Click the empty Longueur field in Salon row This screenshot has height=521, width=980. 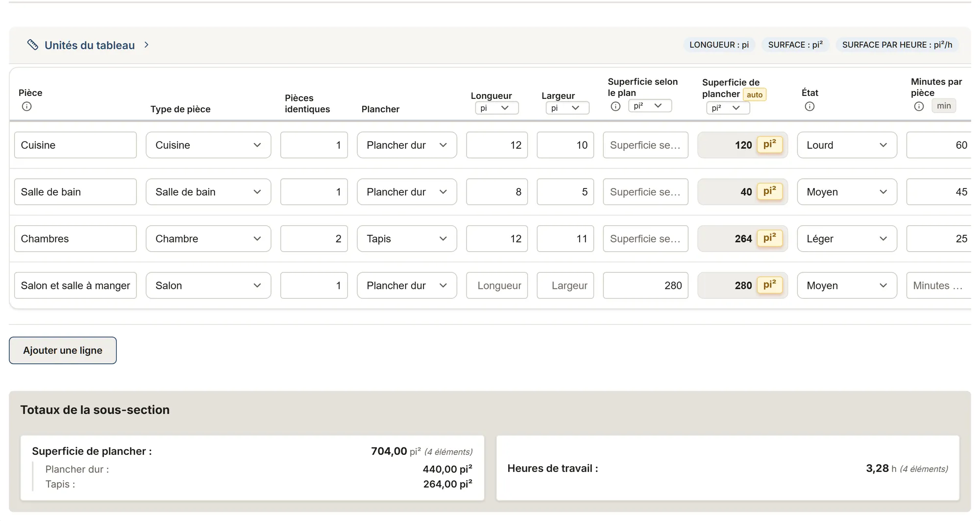[x=497, y=285]
